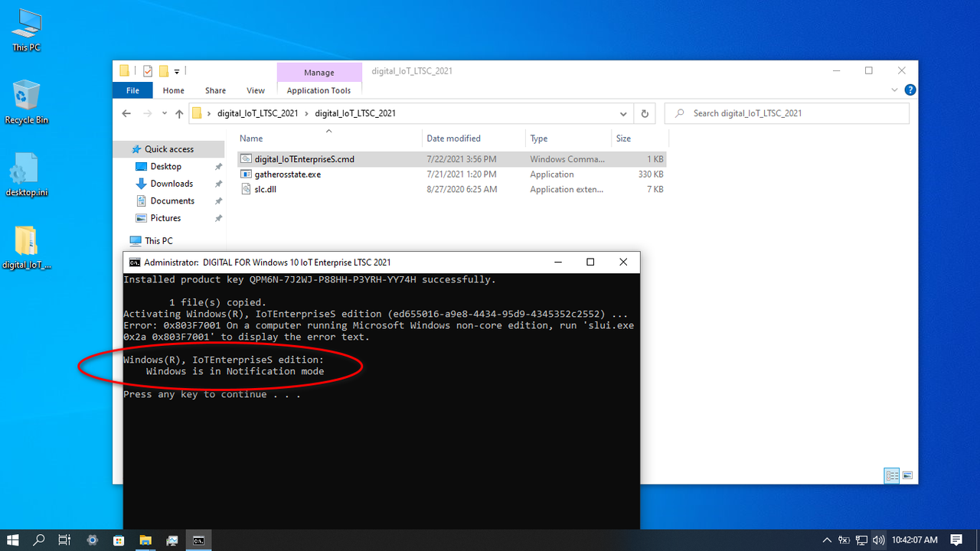The image size is (980, 551).
Task: Click Command Prompt taskbar button
Action: (198, 540)
